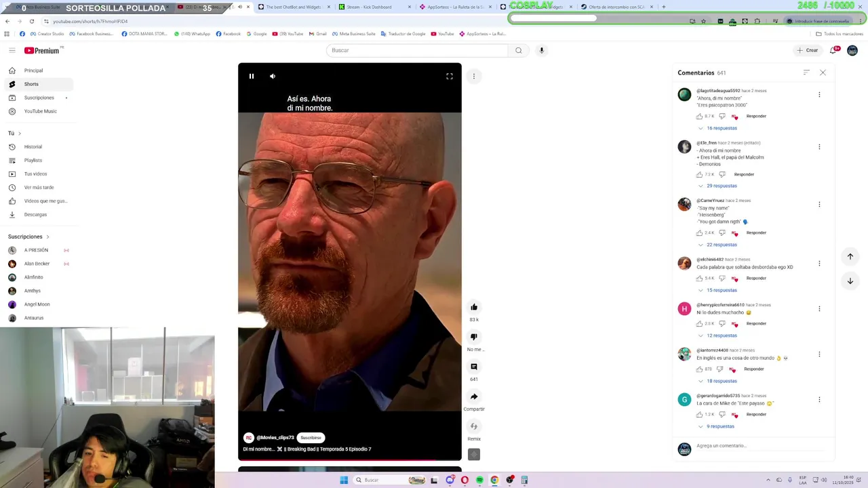Start voice search with microphone icon
The image size is (868, 488).
click(x=541, y=50)
